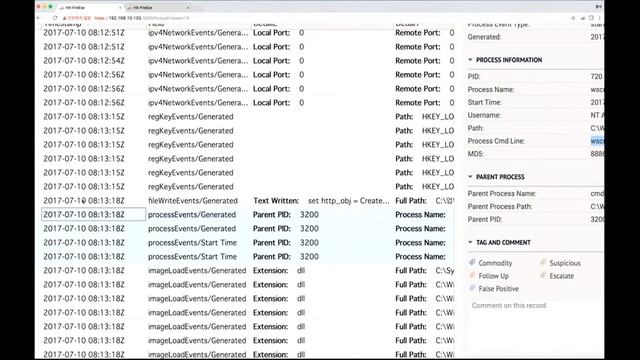Click the Process Name label in details panel
The height and width of the screenshot is (360, 640).
(x=491, y=89)
